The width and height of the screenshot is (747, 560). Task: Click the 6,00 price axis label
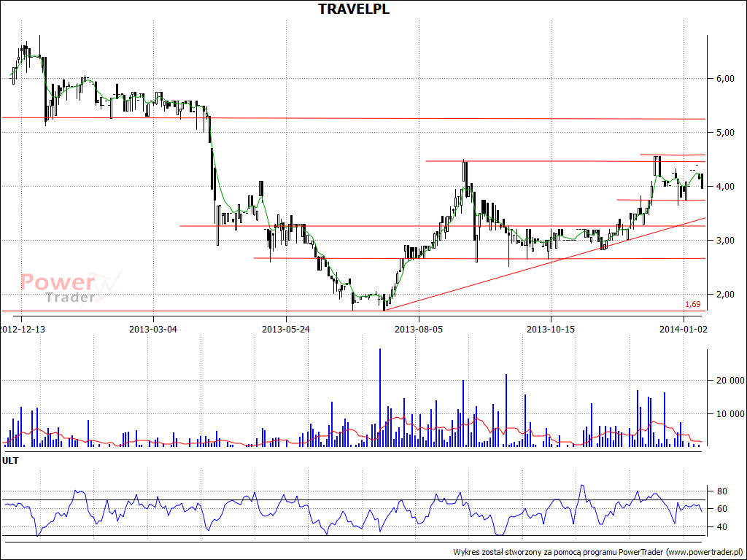725,79
